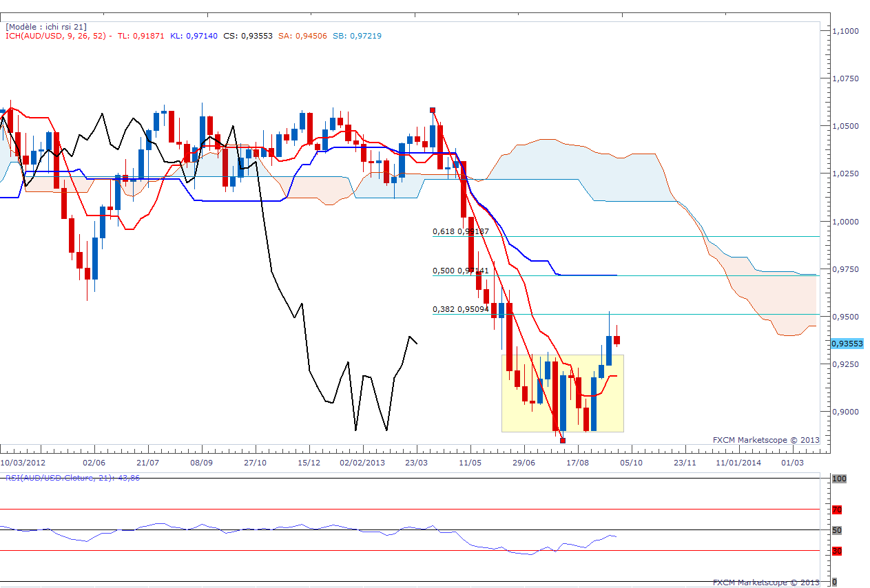Screen dimensions: 870x588
Task: Click the orange SA: 0,94506 legend value
Action: click(x=302, y=35)
